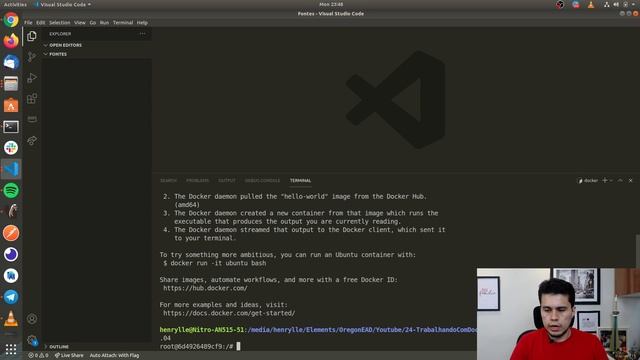Open the launch profile dropdown beside plus

coord(611,180)
